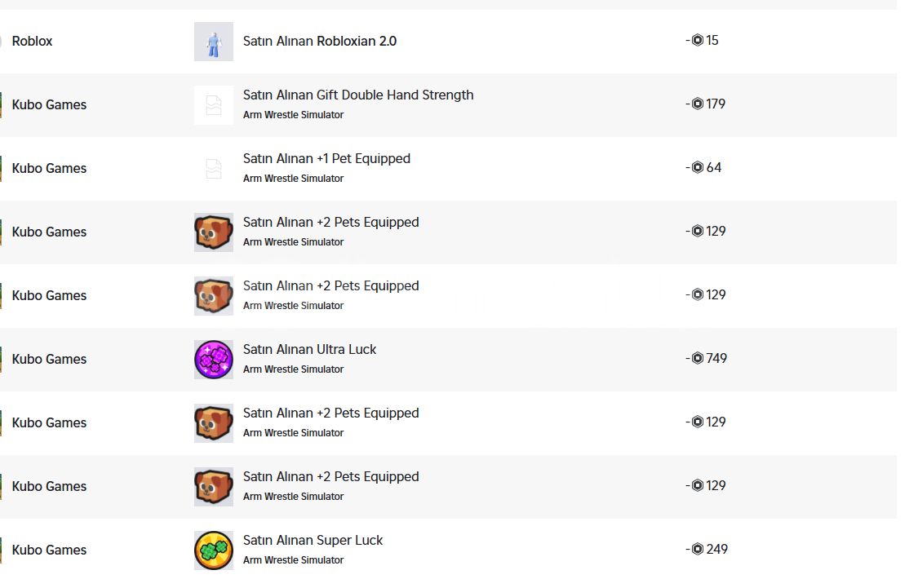918x588 pixels.
Task: Click the +1 Pet Equipped placeholder image
Action: point(214,169)
